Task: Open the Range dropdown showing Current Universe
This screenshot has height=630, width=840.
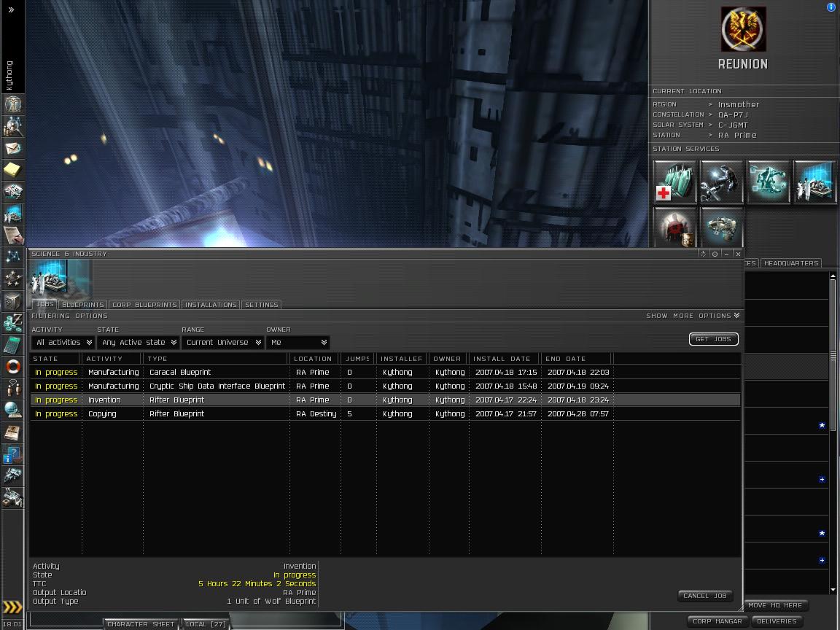Action: point(222,342)
